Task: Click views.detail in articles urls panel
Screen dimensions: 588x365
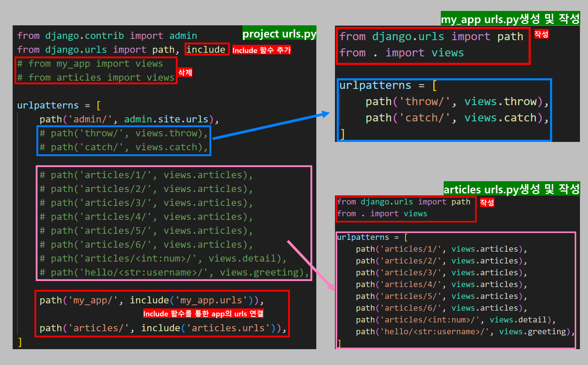Action: tap(518, 320)
